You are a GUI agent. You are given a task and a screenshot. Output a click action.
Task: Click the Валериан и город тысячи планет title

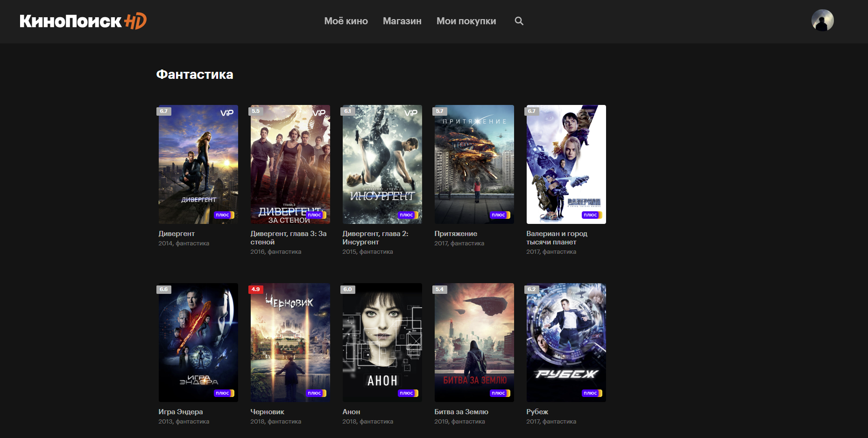pyautogui.click(x=557, y=238)
